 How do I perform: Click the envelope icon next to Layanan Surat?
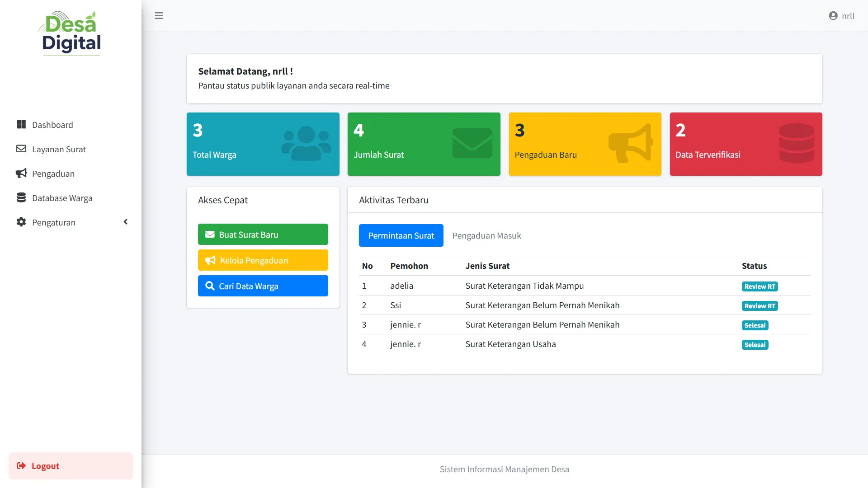click(x=21, y=149)
